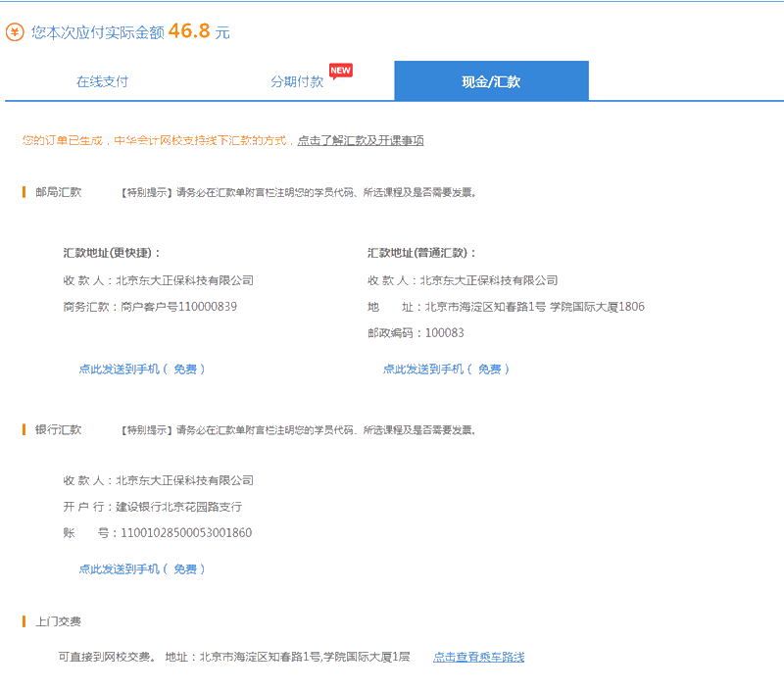Open the 分期付款 installment tab
The height and width of the screenshot is (691, 784).
(x=295, y=83)
